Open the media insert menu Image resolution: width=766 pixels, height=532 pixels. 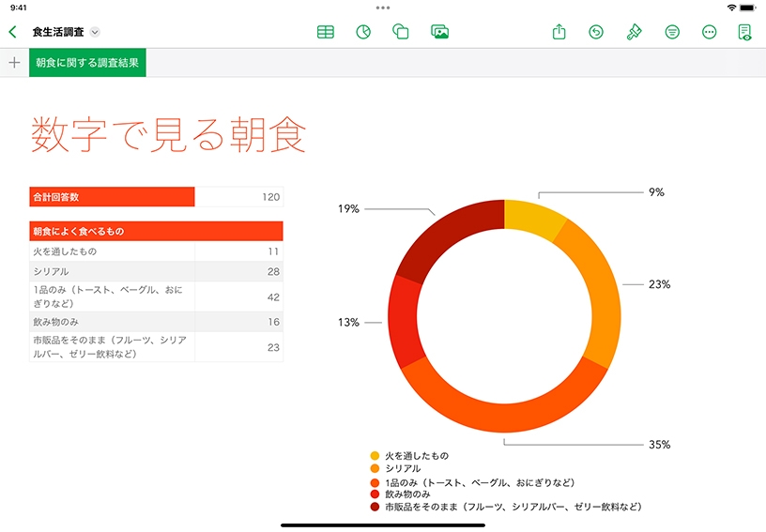pos(439,32)
